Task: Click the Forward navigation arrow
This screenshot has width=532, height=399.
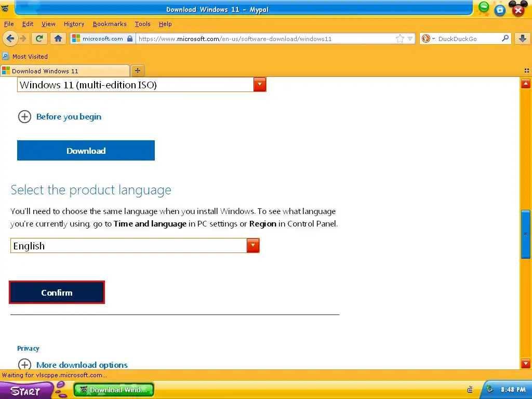Action: [23, 38]
